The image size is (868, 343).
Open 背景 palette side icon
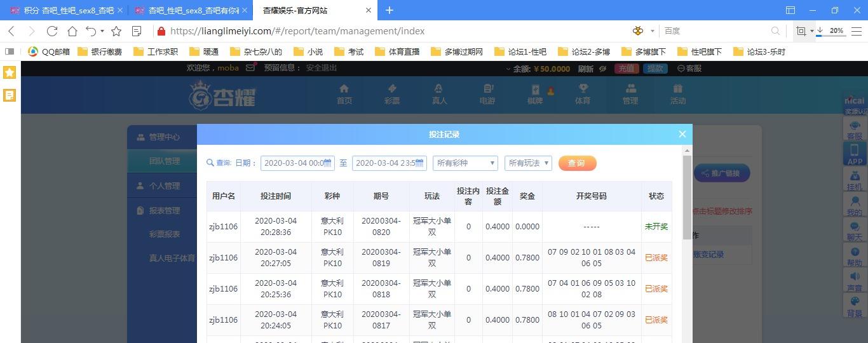[855, 307]
